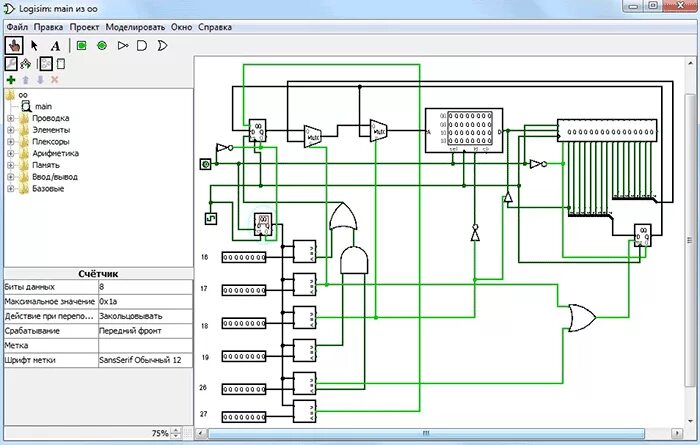Select the Text tool

click(55, 46)
